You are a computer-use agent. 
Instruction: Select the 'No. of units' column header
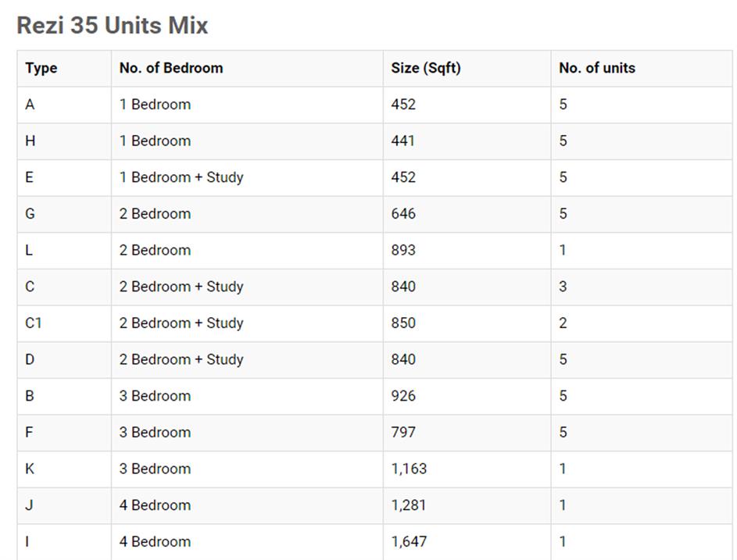(597, 68)
